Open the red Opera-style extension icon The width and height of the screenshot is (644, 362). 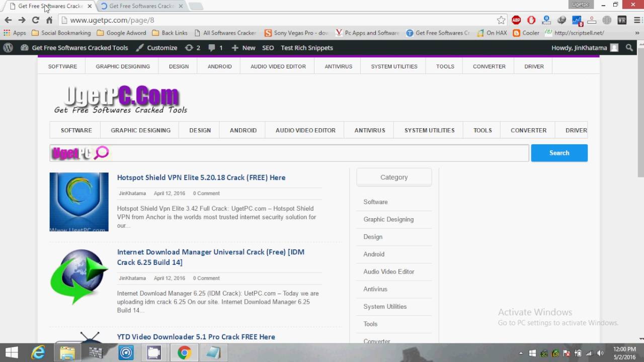click(531, 20)
